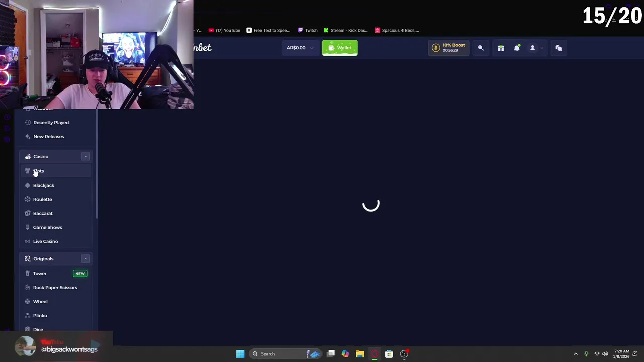Open the user profile icon

tap(532, 48)
